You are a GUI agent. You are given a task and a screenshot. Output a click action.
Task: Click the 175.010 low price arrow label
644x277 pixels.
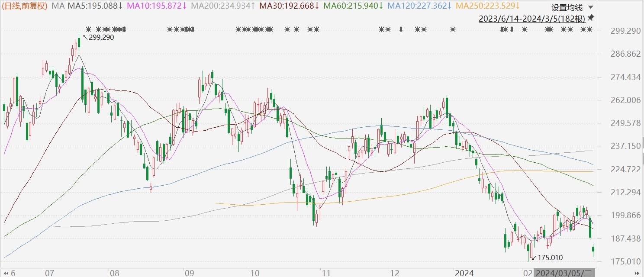coord(547,258)
